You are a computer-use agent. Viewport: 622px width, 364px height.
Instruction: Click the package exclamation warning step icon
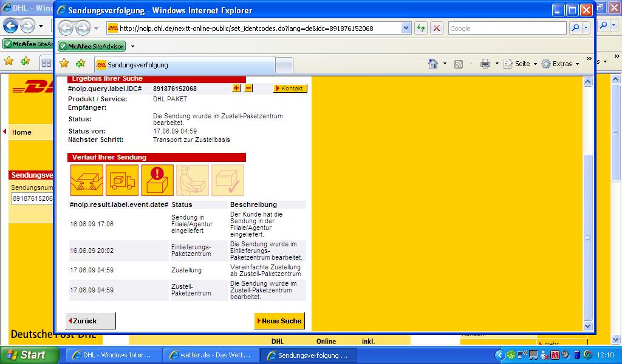pyautogui.click(x=157, y=180)
